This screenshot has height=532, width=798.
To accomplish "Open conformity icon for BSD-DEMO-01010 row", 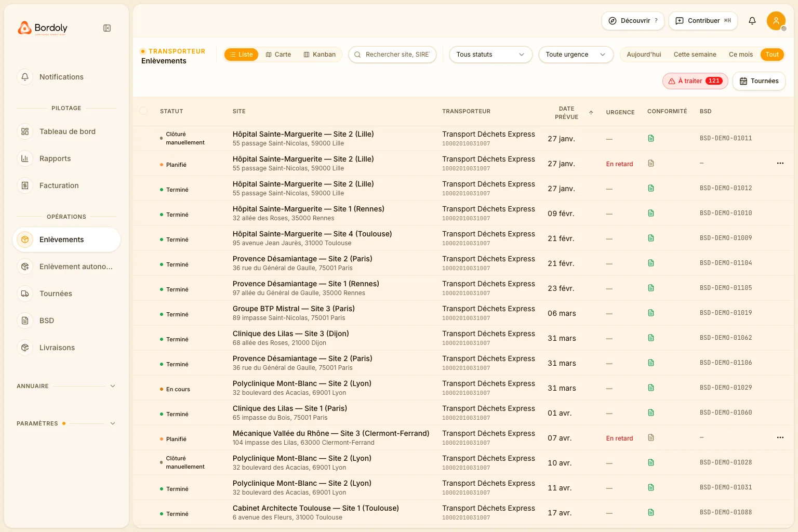I will 651,213.
